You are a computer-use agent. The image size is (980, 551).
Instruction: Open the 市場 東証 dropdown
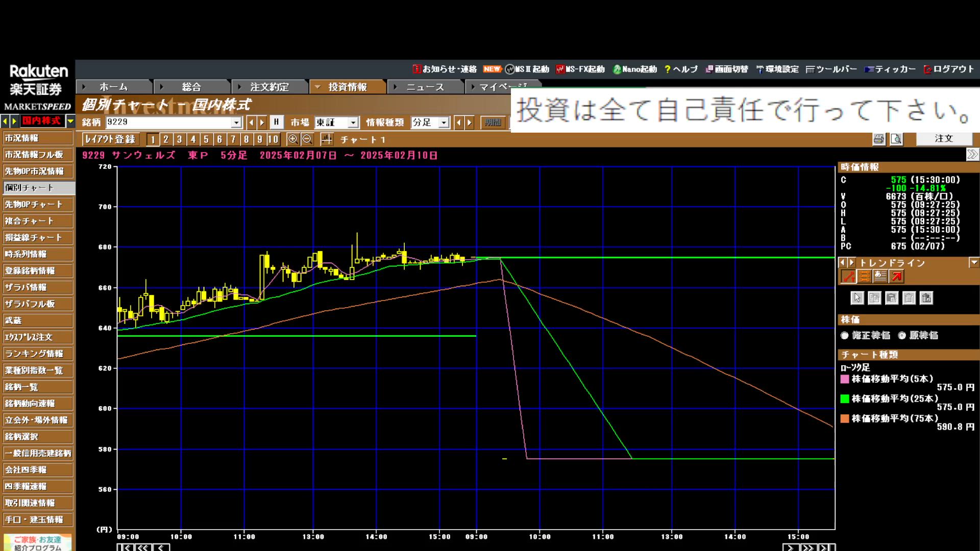[353, 122]
